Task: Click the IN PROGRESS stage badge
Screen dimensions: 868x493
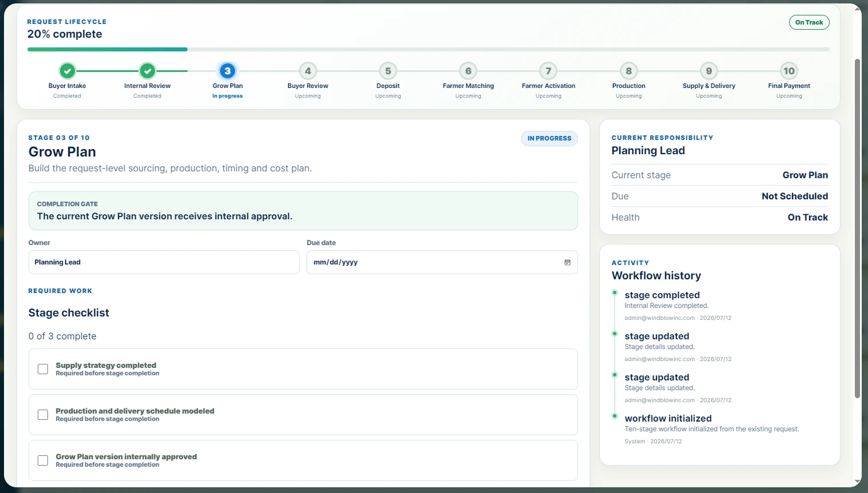Action: click(550, 138)
